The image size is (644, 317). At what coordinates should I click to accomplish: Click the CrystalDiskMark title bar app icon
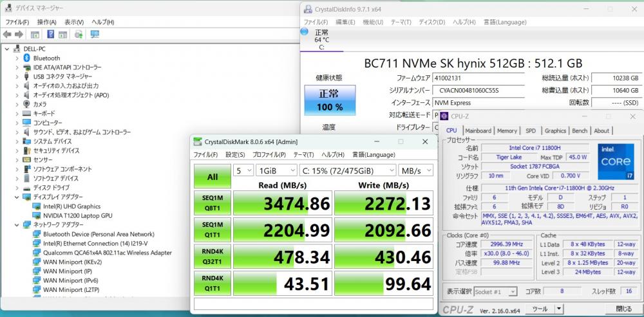coord(198,142)
